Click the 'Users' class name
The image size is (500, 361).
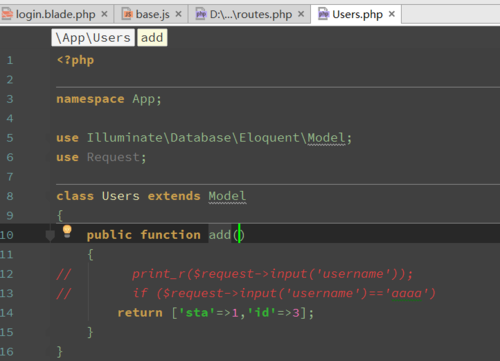click(x=121, y=196)
